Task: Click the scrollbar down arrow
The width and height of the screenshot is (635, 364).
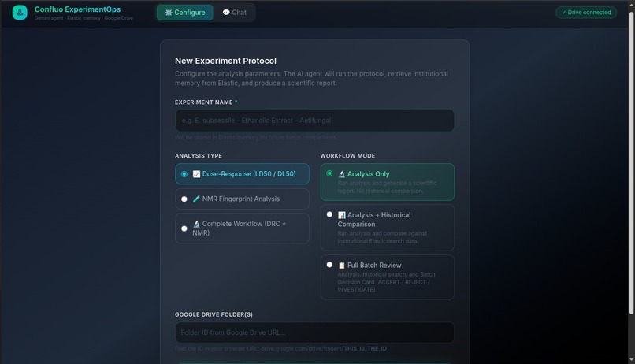Action: click(x=631, y=359)
